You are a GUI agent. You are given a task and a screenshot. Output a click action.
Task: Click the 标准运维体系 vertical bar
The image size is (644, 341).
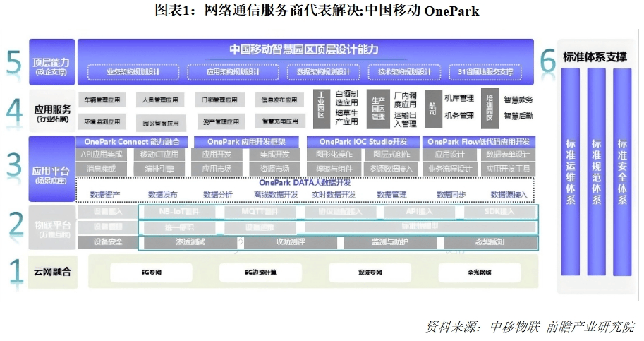click(571, 172)
